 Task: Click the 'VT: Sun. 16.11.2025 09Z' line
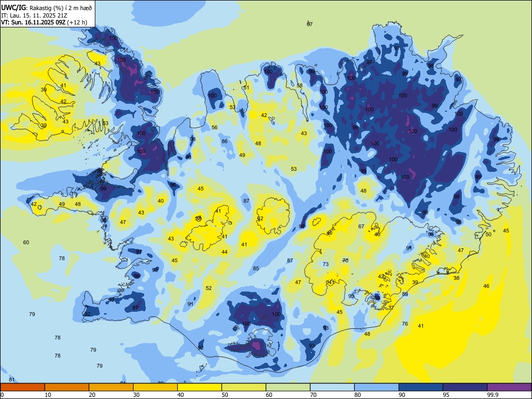33,22
